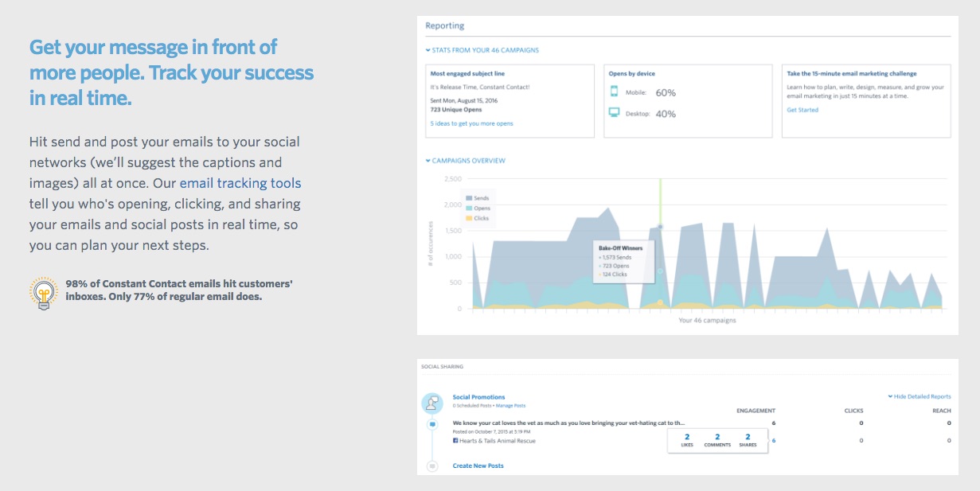Click the Desktop 40% value
Viewport: 980px width, 491px height.
pos(666,114)
